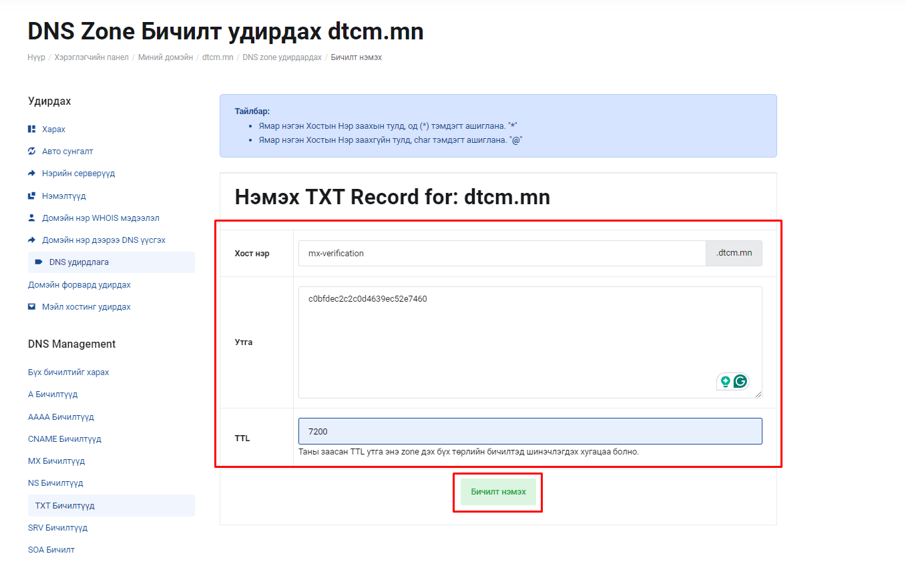Screen dimensions: 906x588
Task: Click the Удирдах sidebar heading
Action: (x=49, y=101)
